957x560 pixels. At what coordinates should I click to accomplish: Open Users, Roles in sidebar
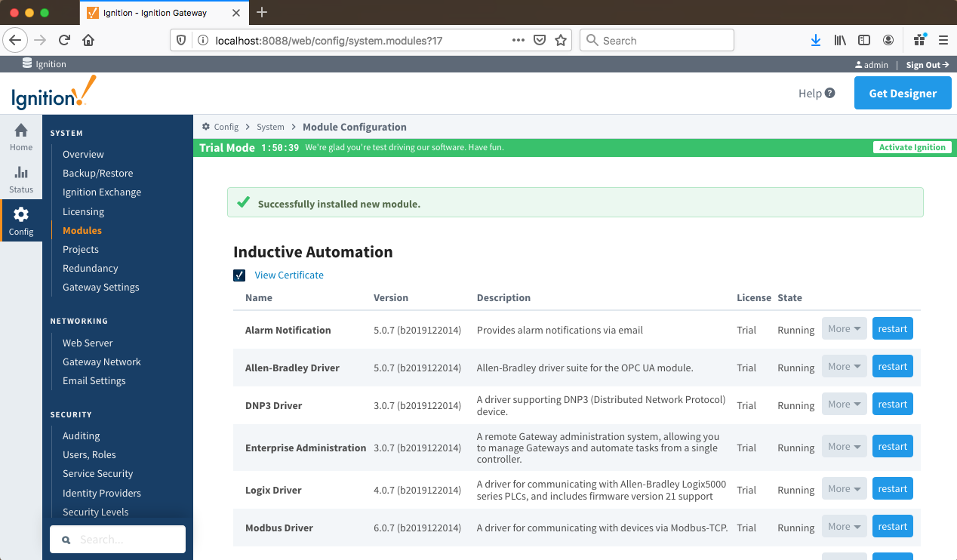click(89, 454)
